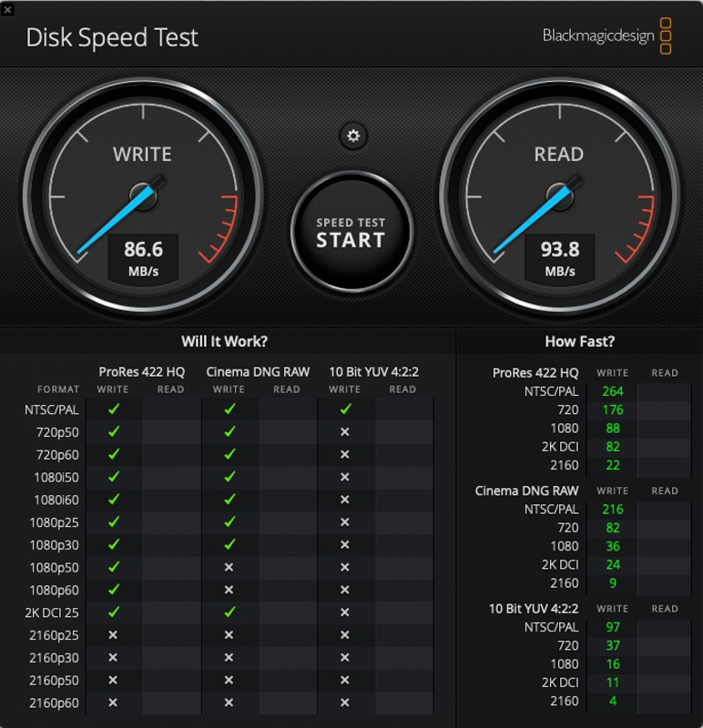Click checkmark for 1080i50 Cinema DNG RAW write
This screenshot has width=703, height=728.
[228, 477]
